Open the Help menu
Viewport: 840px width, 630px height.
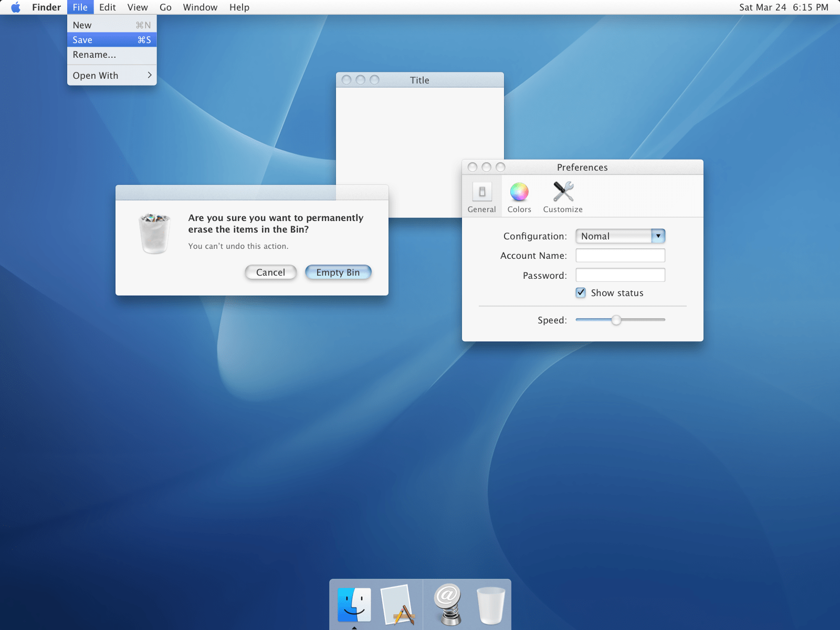239,7
